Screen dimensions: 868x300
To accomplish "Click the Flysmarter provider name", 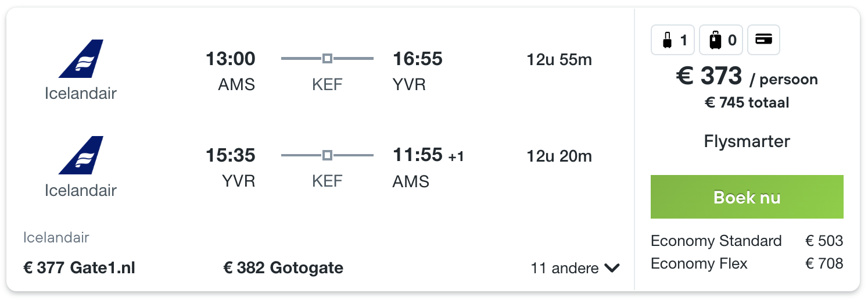I will [x=747, y=141].
